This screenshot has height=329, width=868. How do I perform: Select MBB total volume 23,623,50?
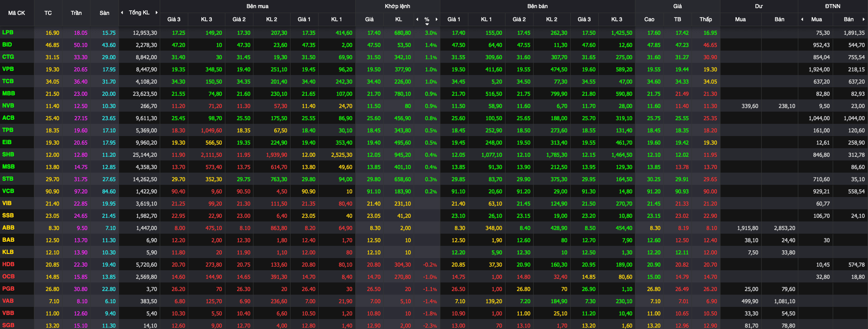click(145, 94)
